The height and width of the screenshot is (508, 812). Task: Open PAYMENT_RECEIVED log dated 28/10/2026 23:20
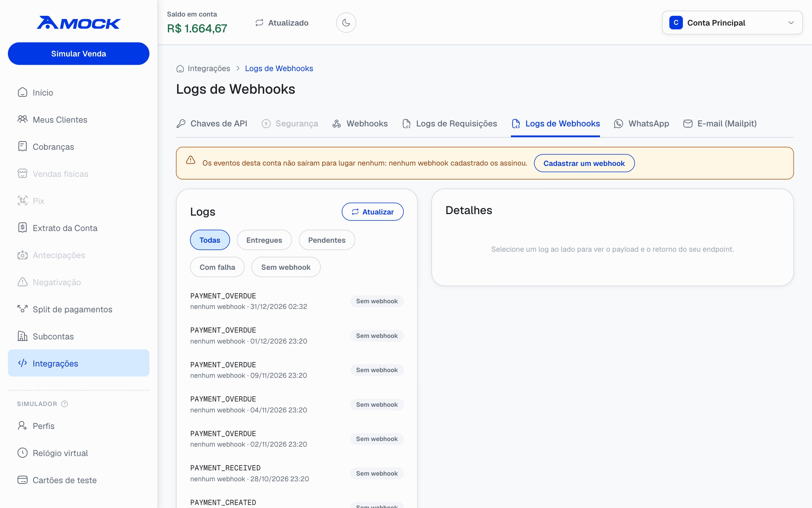[x=297, y=473]
